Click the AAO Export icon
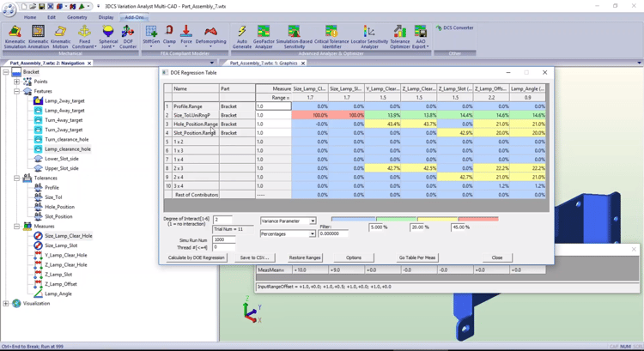 pos(420,31)
